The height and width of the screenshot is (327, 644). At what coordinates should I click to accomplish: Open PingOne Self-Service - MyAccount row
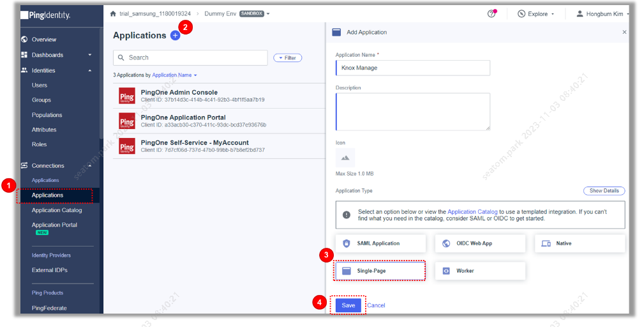point(219,146)
